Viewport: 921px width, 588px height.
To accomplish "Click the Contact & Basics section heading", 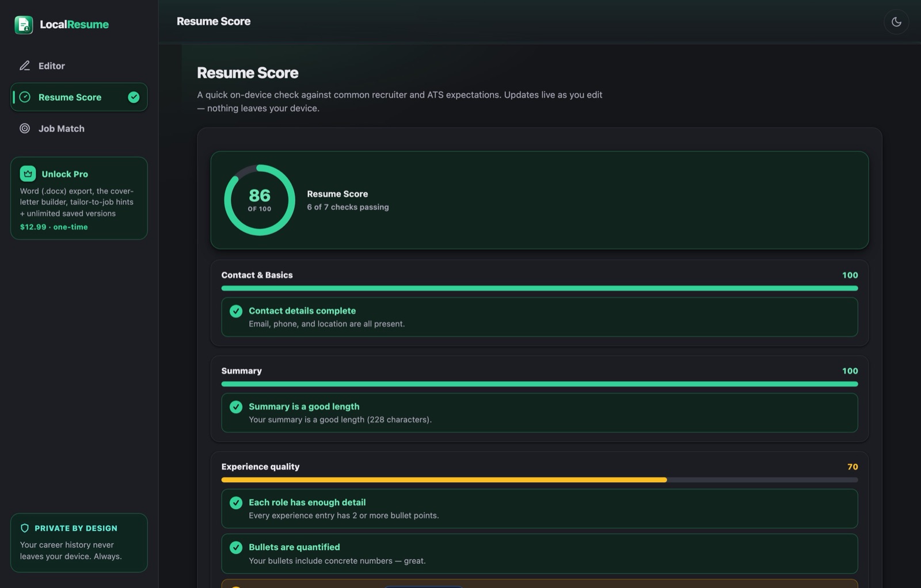I will pyautogui.click(x=257, y=275).
